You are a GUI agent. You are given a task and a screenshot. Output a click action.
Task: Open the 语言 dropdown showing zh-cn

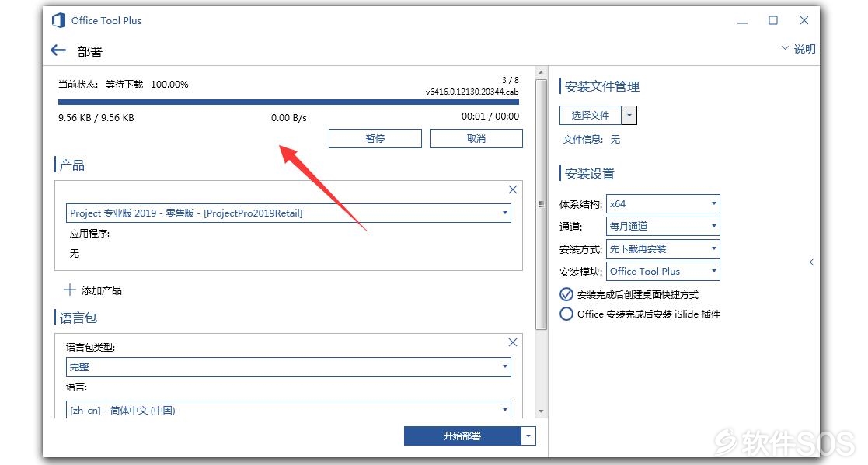[288, 410]
